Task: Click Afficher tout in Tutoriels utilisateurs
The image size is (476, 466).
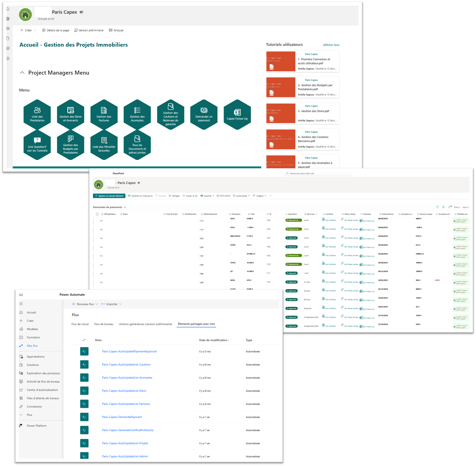Action: click(331, 45)
